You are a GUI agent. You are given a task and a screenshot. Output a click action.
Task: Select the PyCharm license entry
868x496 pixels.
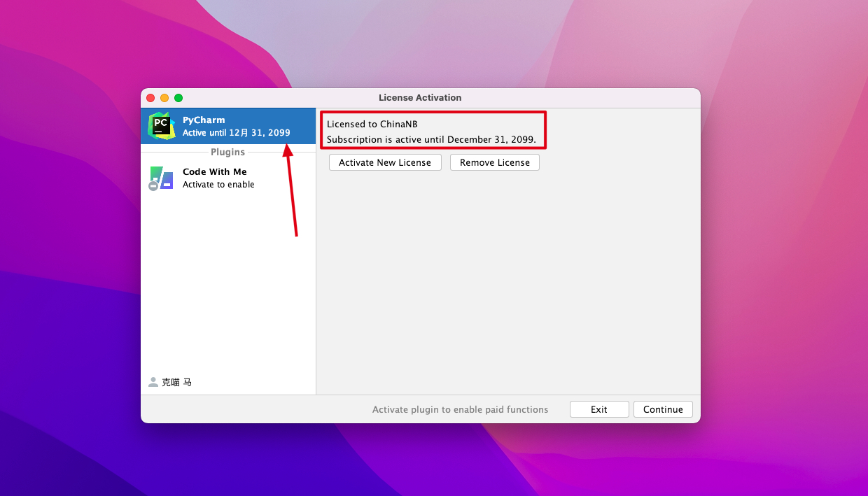pos(228,126)
